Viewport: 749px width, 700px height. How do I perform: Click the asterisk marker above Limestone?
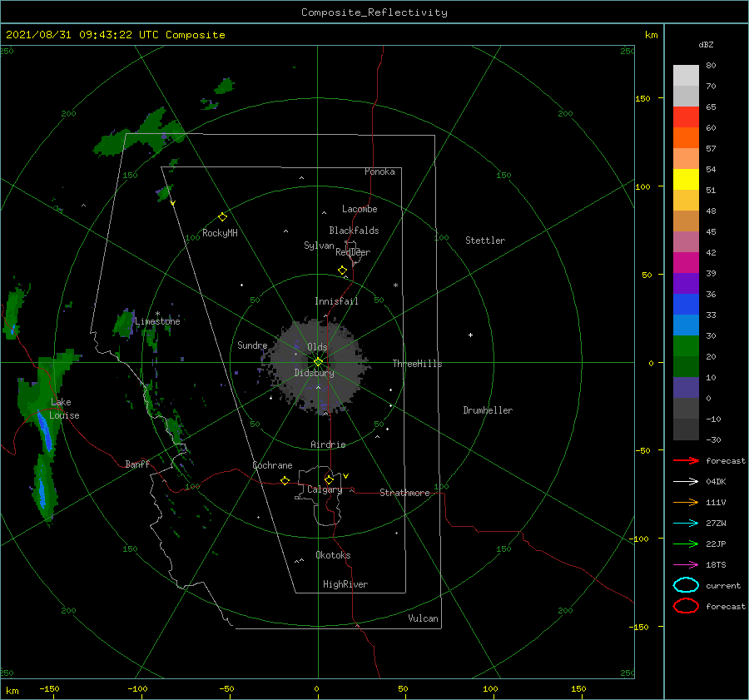click(157, 314)
